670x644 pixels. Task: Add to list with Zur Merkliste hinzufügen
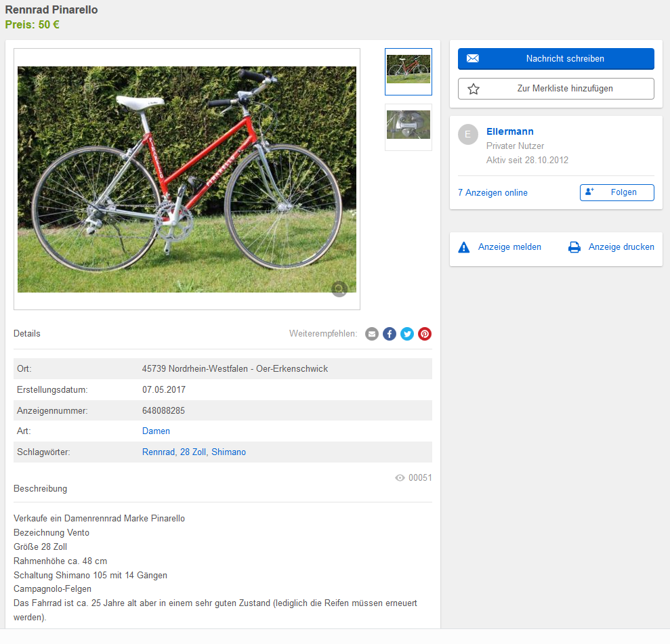[x=556, y=89]
